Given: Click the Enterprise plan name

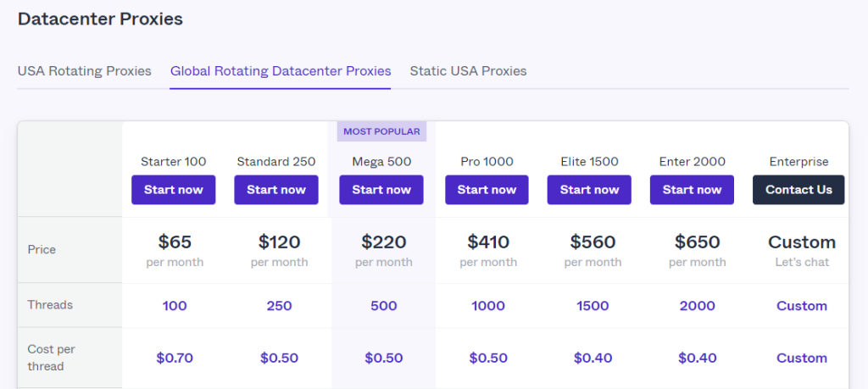Looking at the screenshot, I should click(x=798, y=161).
